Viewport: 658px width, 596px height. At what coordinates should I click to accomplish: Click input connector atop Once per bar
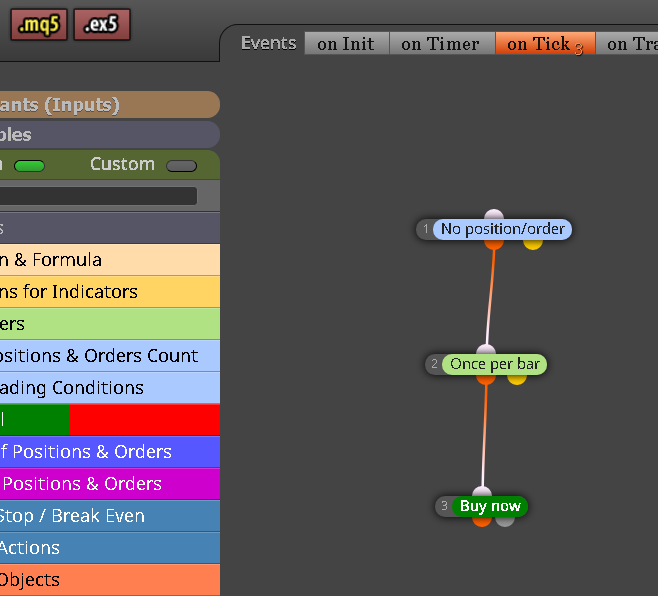coord(486,349)
